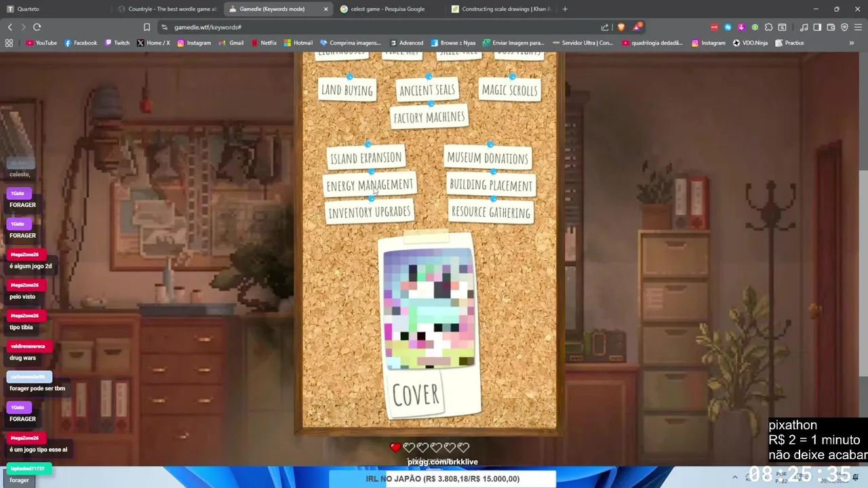Switch to the Countryle tab
This screenshot has width=868, height=488.
(x=167, y=9)
